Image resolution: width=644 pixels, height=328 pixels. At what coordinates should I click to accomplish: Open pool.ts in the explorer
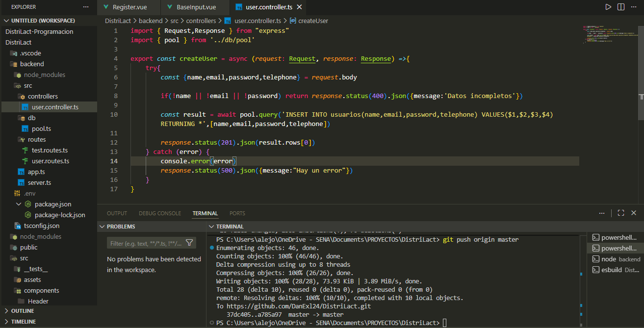pos(41,128)
